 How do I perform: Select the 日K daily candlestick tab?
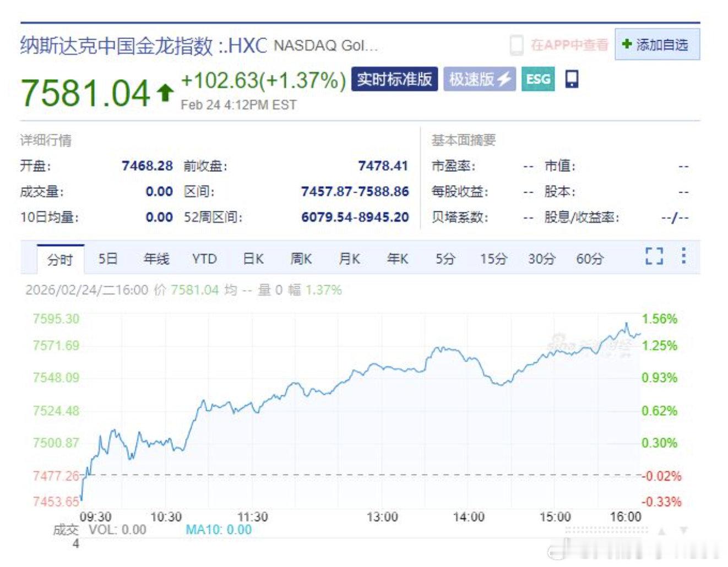tap(253, 259)
